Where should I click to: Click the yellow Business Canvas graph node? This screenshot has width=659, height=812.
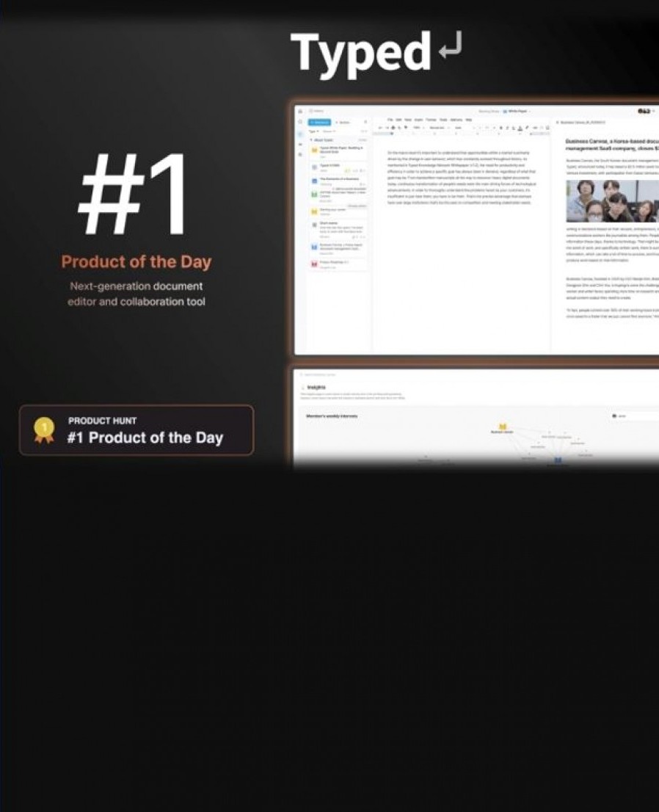click(502, 427)
